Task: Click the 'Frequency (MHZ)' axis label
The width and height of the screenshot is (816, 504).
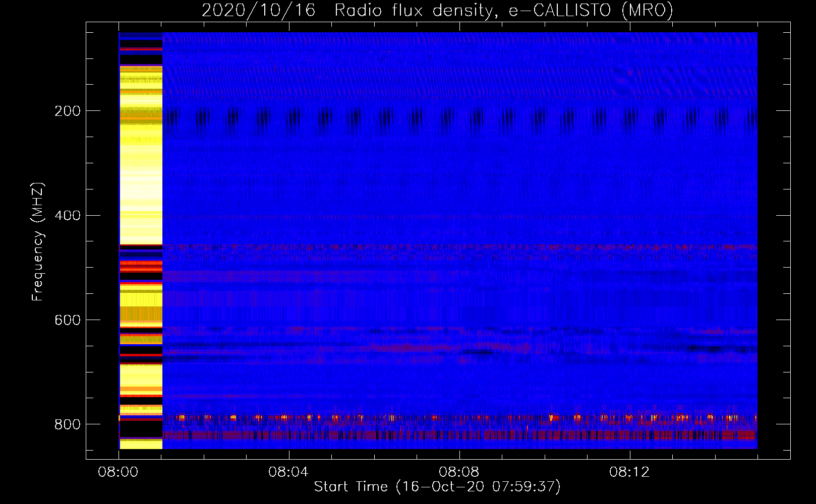Action: [37, 241]
